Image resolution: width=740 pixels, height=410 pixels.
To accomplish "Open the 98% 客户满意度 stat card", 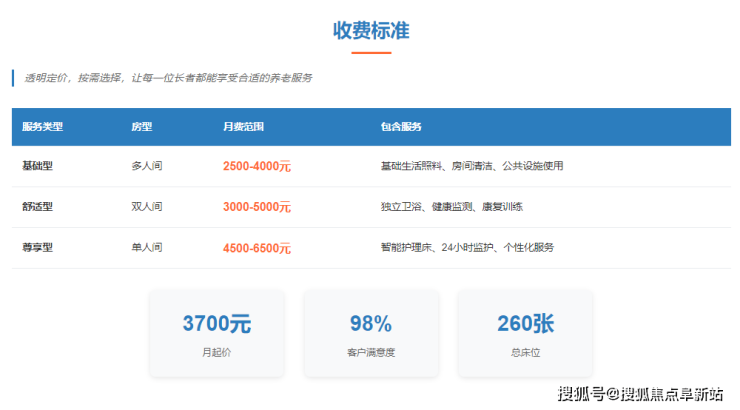I will point(370,334).
